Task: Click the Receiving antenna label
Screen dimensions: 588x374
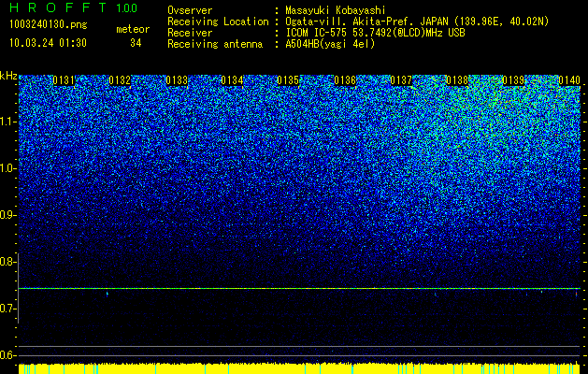Action: [x=215, y=44]
